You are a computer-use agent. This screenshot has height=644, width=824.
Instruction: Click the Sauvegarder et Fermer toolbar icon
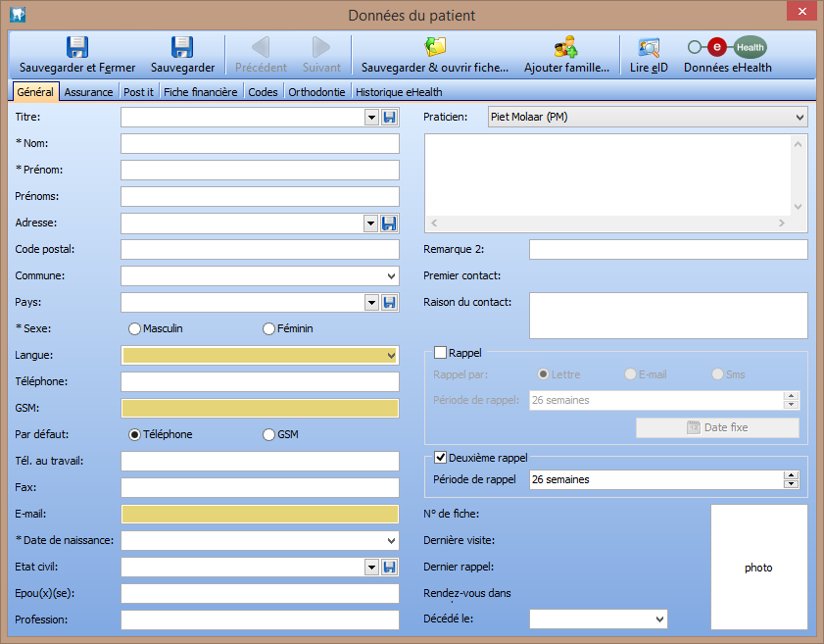77,47
